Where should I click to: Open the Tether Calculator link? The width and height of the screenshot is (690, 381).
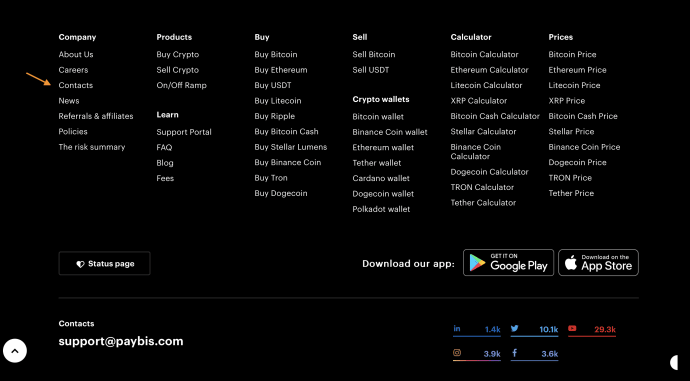click(x=483, y=203)
